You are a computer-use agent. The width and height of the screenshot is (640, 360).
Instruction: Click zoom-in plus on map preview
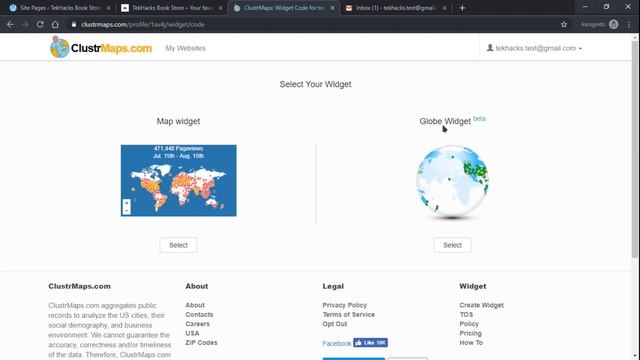point(127,203)
